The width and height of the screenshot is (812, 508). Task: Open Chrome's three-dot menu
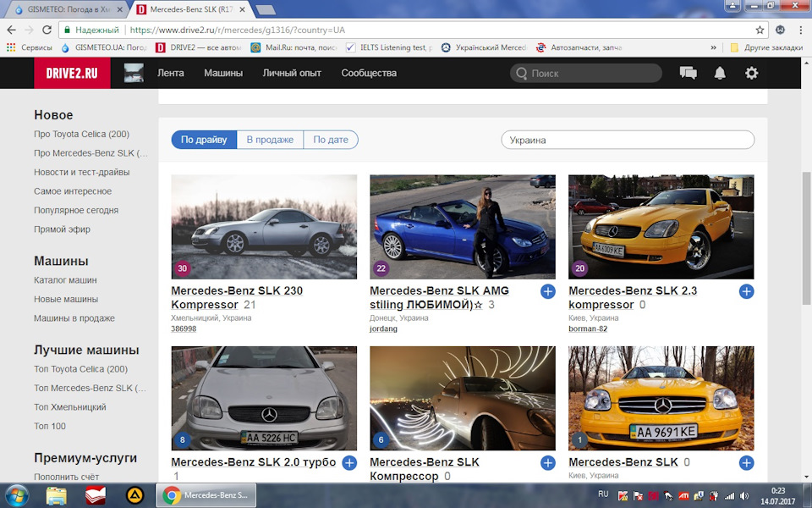tap(801, 30)
